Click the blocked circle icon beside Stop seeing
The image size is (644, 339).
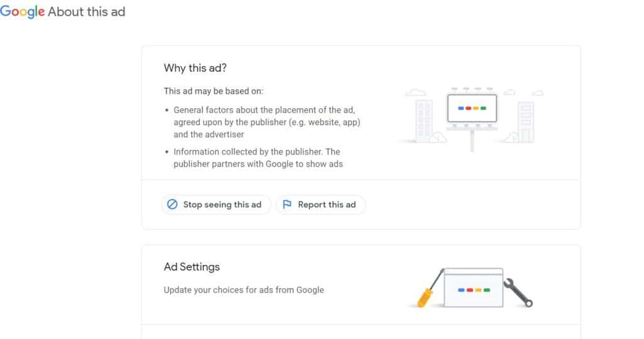(172, 204)
